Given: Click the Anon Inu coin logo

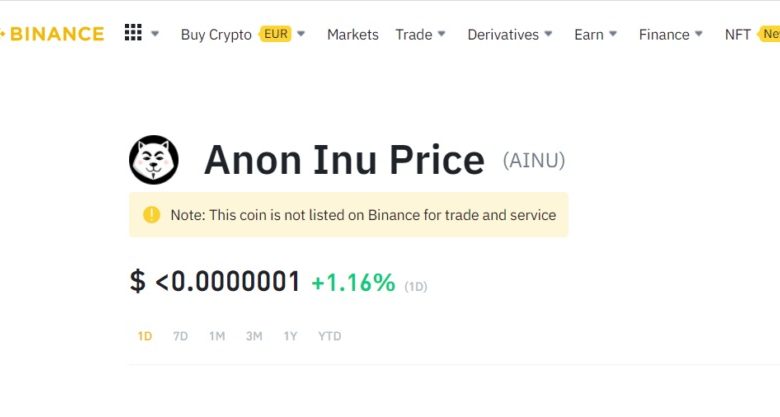Looking at the screenshot, I should tap(154, 160).
